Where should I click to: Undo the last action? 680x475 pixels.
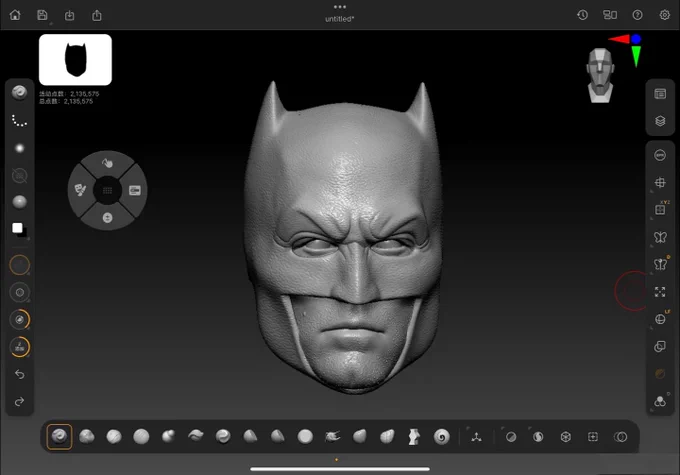click(x=20, y=374)
